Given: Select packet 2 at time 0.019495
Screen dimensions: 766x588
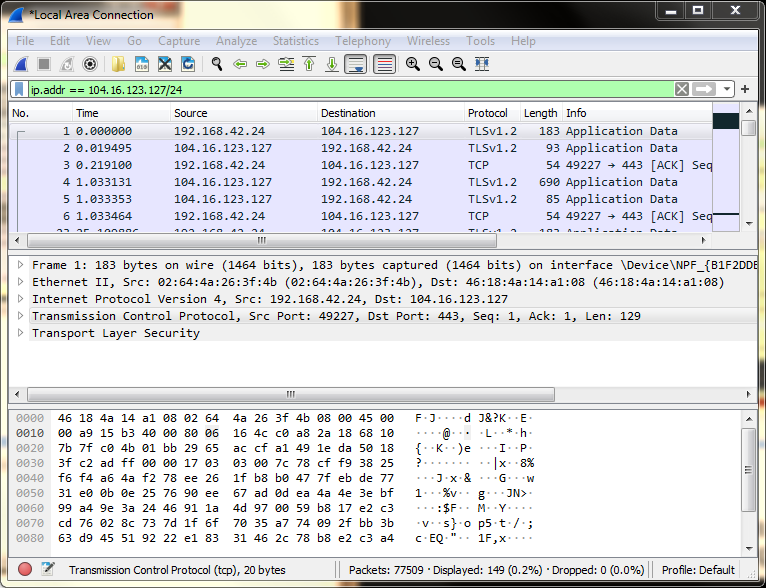Looking at the screenshot, I should [361, 148].
